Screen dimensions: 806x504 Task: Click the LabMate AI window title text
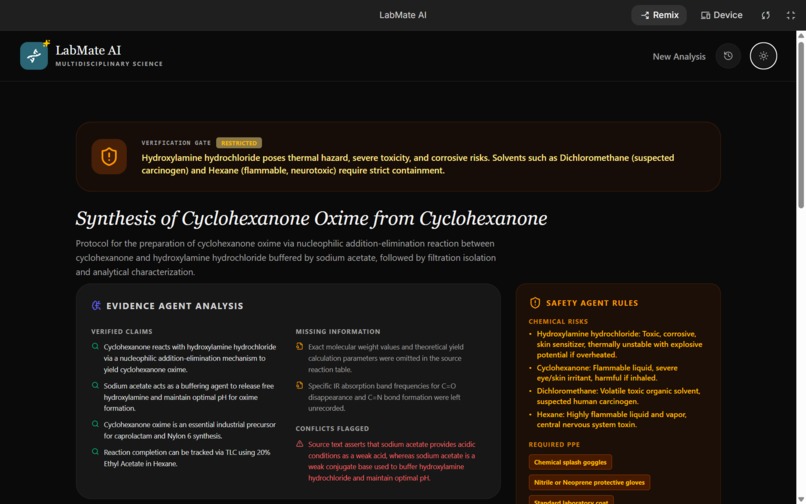click(x=403, y=15)
